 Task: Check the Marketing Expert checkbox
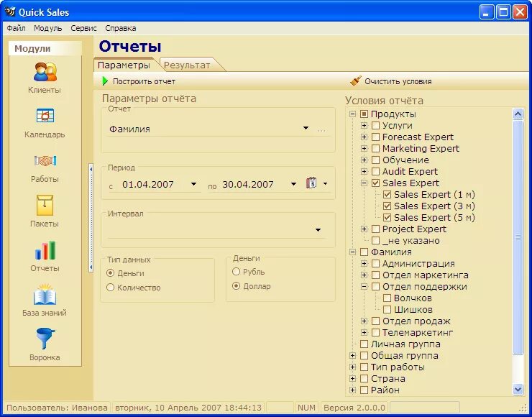tap(375, 149)
